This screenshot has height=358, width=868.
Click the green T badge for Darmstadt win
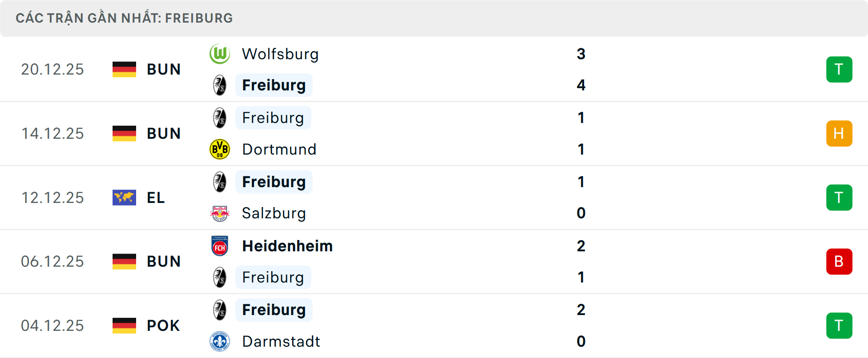pos(840,325)
